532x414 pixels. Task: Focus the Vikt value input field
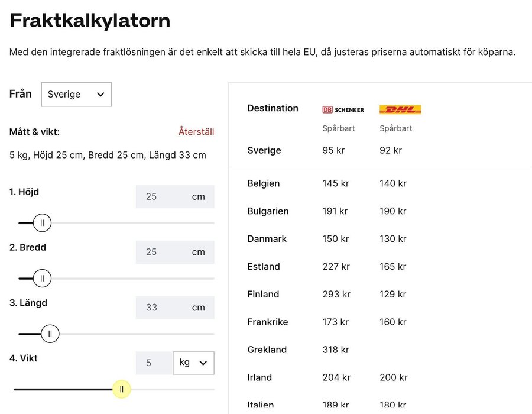pos(153,363)
